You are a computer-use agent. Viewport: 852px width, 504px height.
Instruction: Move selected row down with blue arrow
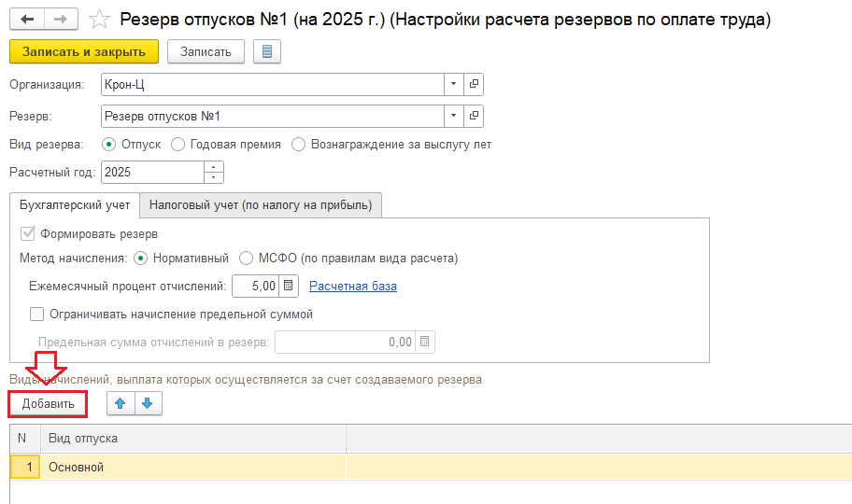coord(149,404)
